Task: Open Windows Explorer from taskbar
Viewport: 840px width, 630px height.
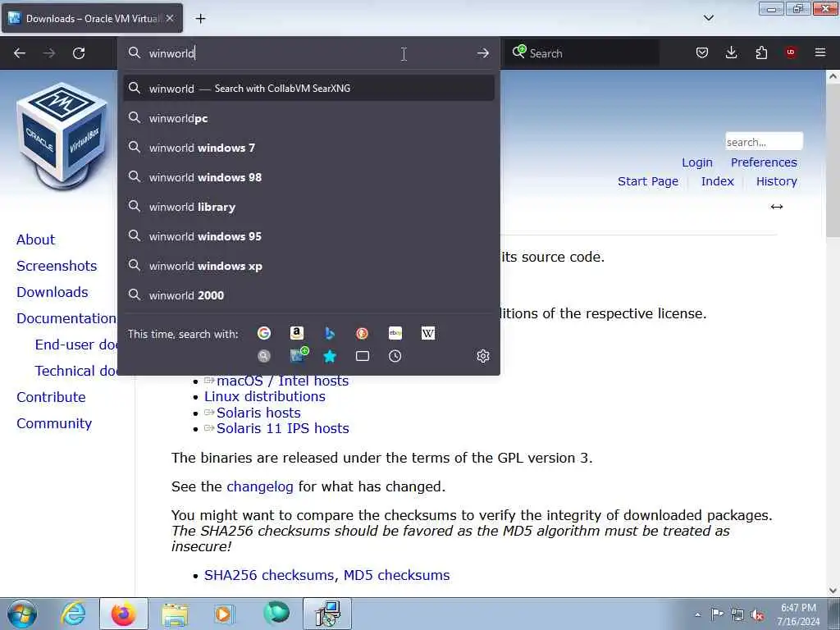Action: click(x=175, y=614)
